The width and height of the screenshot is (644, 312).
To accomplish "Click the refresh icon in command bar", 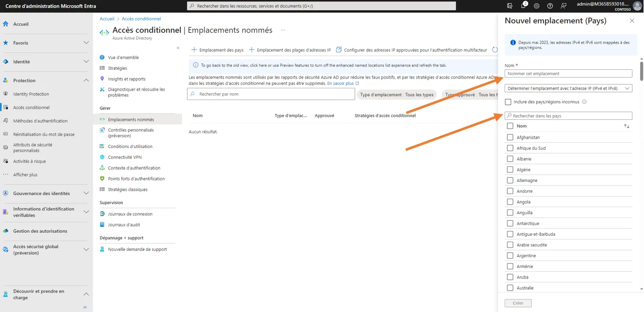I will (495, 49).
